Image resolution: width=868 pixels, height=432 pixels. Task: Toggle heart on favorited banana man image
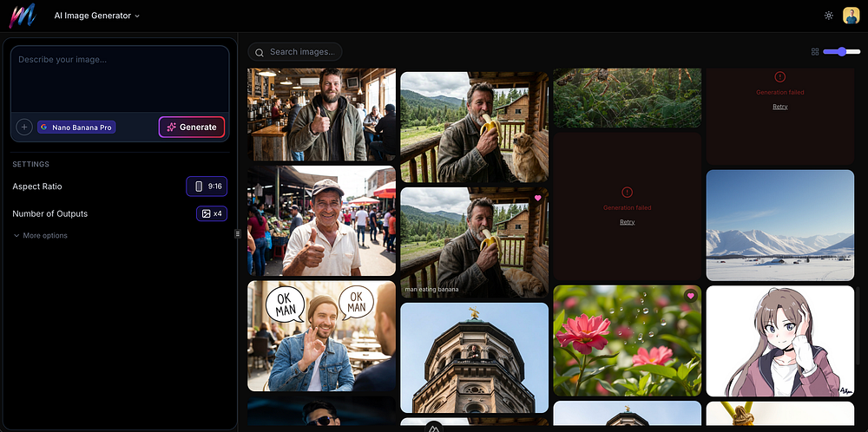point(537,198)
